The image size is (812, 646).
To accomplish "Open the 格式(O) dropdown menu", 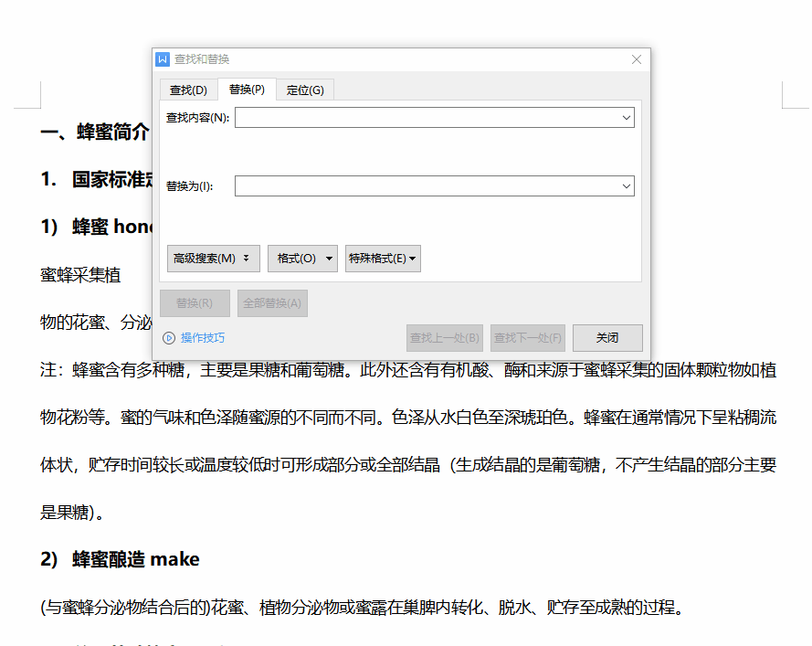I will pos(302,259).
